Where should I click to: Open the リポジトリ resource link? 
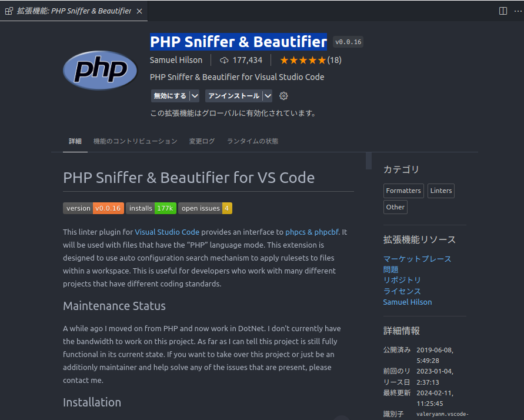[402, 281]
